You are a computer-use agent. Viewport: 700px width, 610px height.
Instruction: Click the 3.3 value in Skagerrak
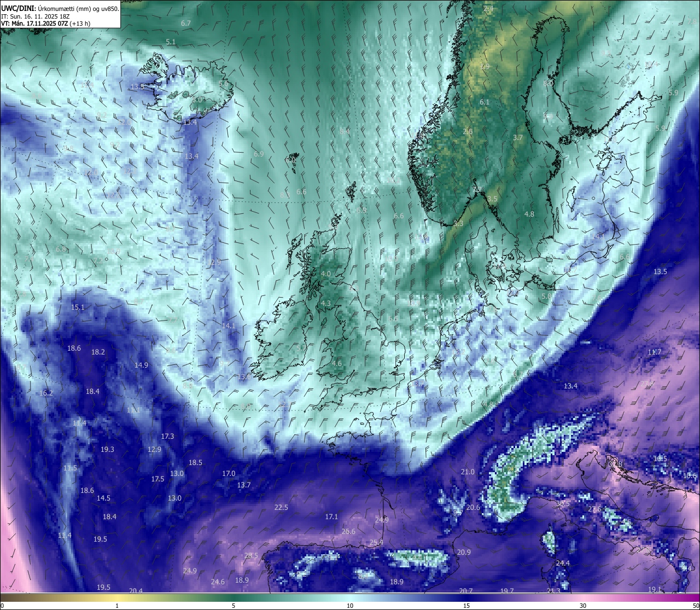pyautogui.click(x=458, y=224)
